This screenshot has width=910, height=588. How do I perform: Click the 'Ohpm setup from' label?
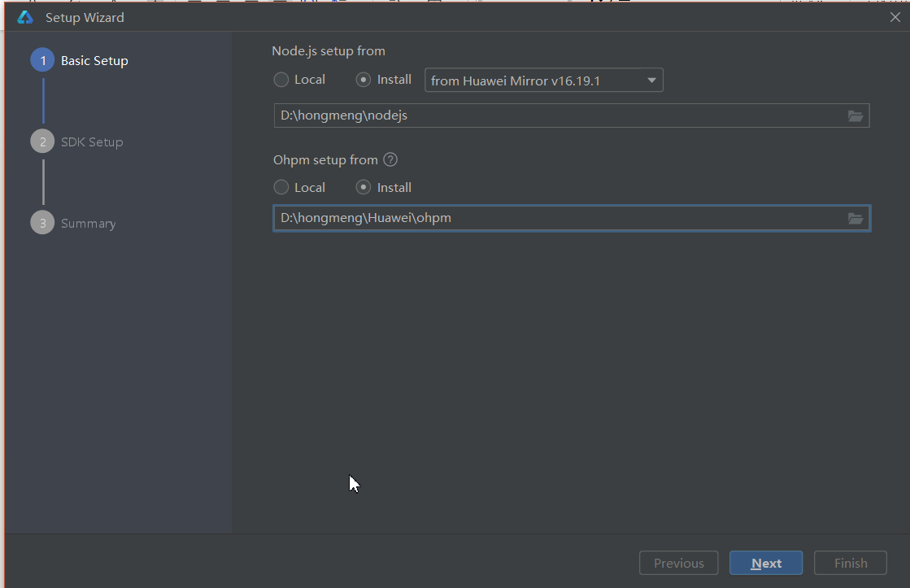(x=325, y=159)
